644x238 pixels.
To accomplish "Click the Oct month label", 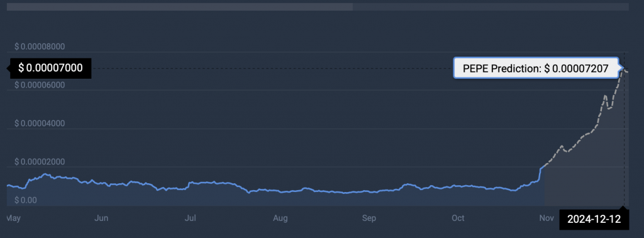I will [458, 218].
